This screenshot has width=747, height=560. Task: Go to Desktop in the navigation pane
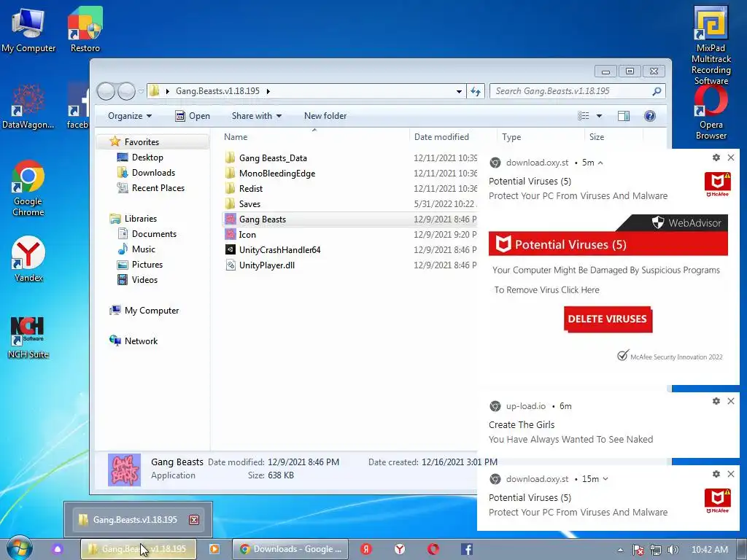147,157
